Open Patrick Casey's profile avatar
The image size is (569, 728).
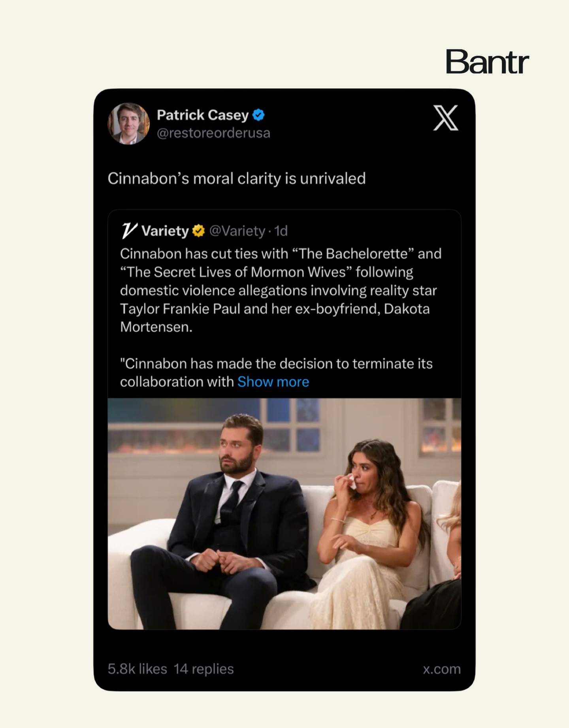(128, 124)
